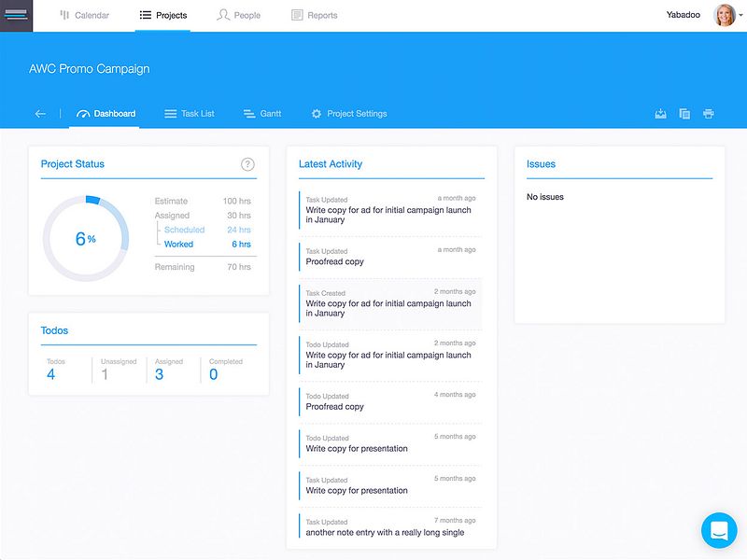Screen dimensions: 747x560
Task: Select Projects in the top navigation
Action: (x=163, y=14)
